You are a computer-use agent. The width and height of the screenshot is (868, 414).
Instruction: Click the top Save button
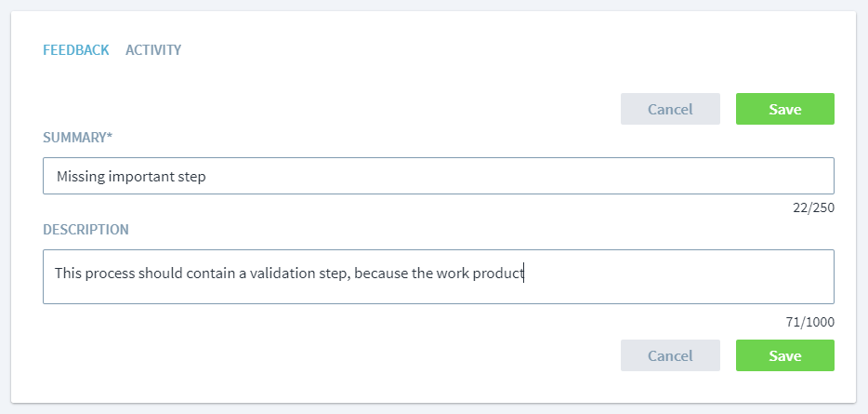click(x=784, y=109)
